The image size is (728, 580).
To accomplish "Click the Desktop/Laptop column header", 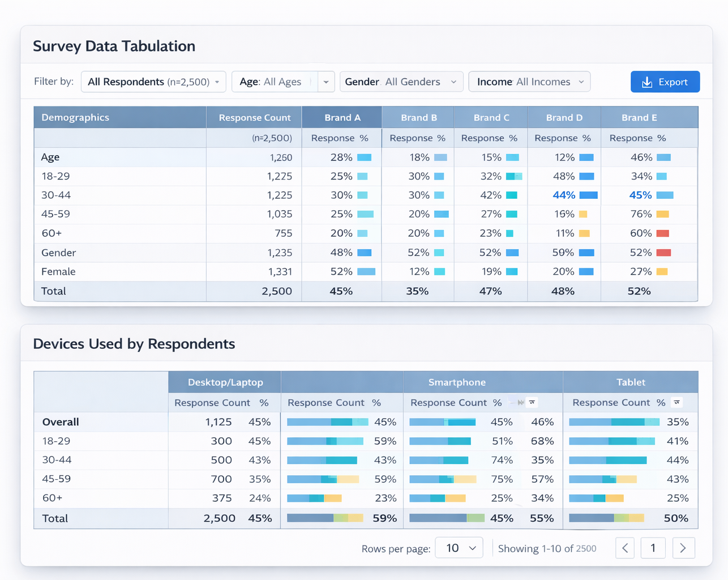I will click(x=225, y=382).
